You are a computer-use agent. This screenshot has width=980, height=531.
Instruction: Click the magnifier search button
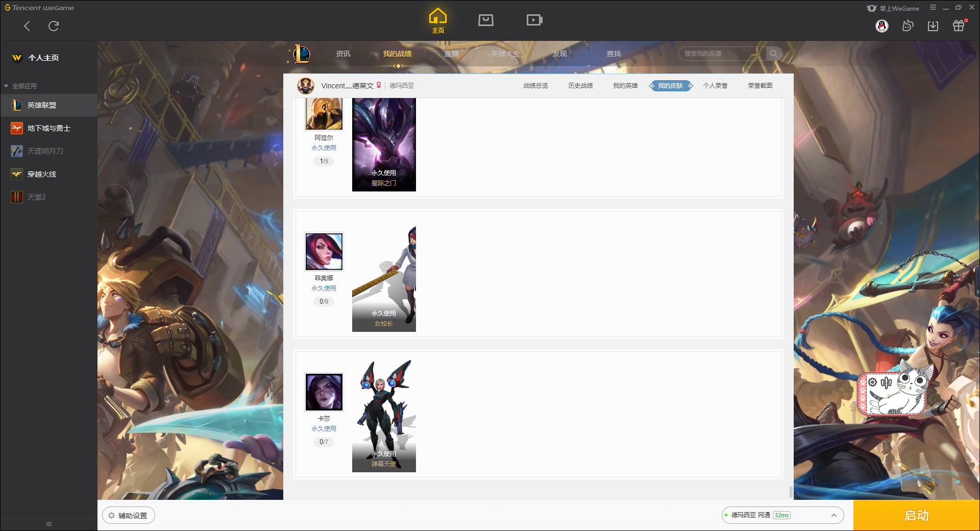tap(774, 54)
